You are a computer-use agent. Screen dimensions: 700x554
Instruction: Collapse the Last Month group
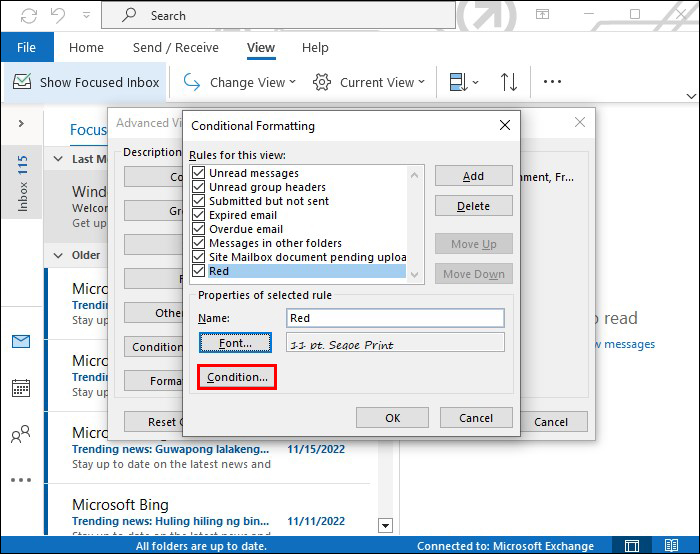[x=58, y=158]
